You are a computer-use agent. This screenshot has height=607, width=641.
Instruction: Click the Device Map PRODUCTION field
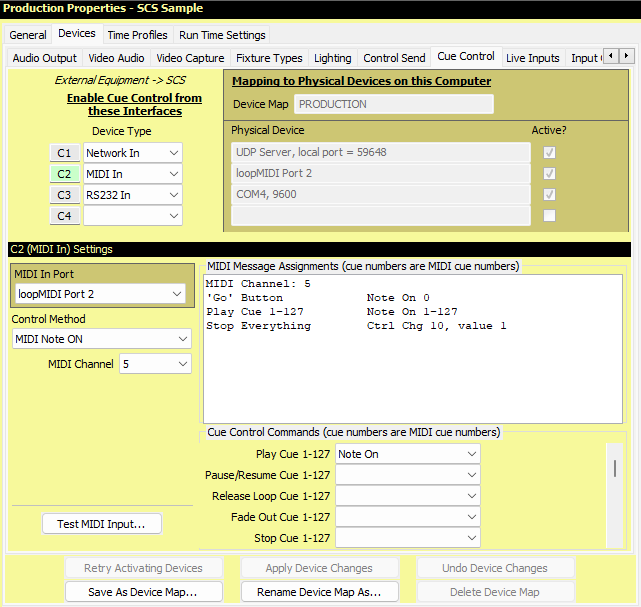pyautogui.click(x=394, y=104)
